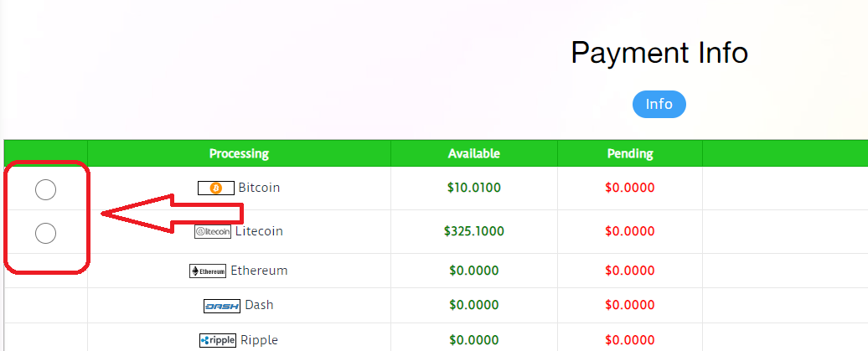Open the blue Info button

coord(659,104)
